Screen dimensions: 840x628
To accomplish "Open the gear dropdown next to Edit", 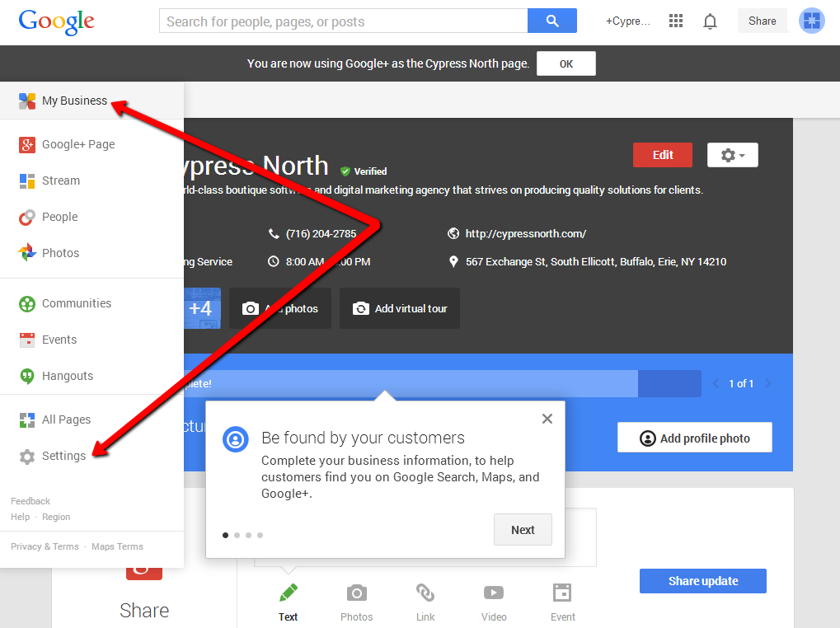I will click(732, 155).
